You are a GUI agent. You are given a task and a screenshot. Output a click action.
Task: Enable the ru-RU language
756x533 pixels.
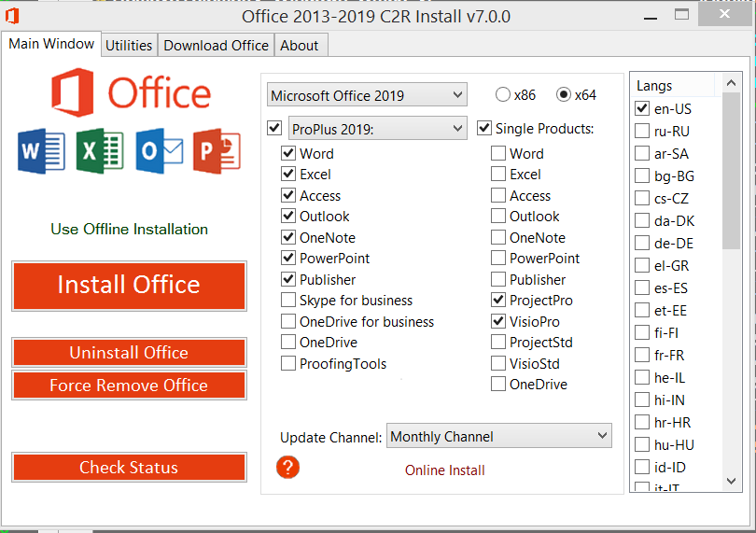tap(642, 131)
